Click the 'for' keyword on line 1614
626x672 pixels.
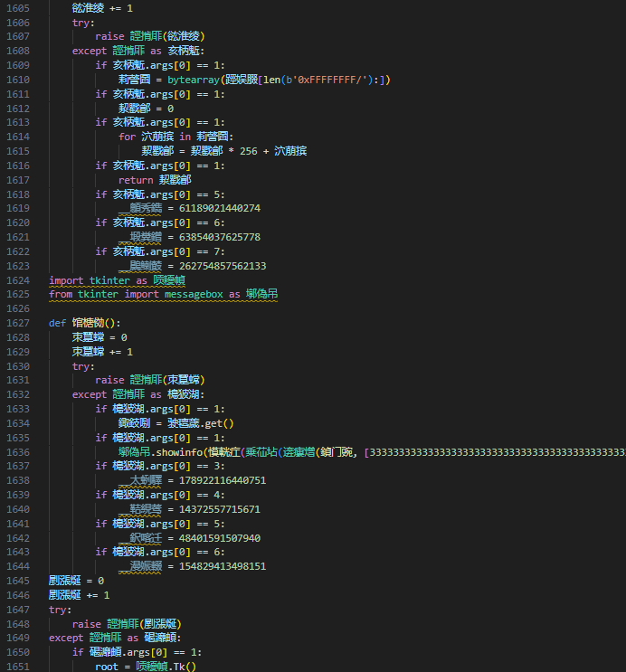127,137
